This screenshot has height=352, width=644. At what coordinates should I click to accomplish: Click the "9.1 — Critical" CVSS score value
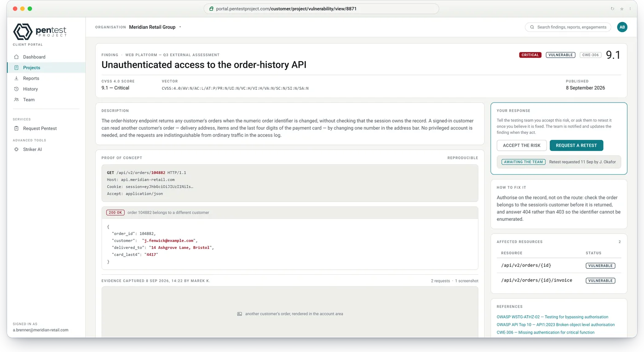[x=115, y=88]
